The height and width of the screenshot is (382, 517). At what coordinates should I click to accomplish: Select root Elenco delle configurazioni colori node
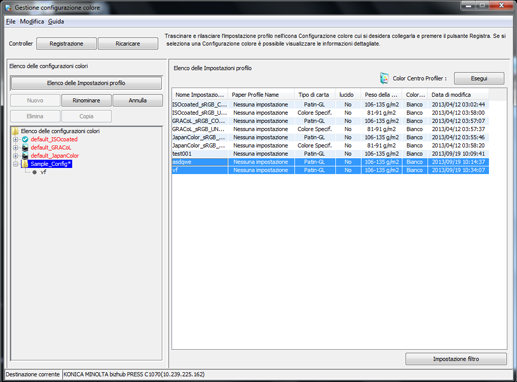(60, 131)
